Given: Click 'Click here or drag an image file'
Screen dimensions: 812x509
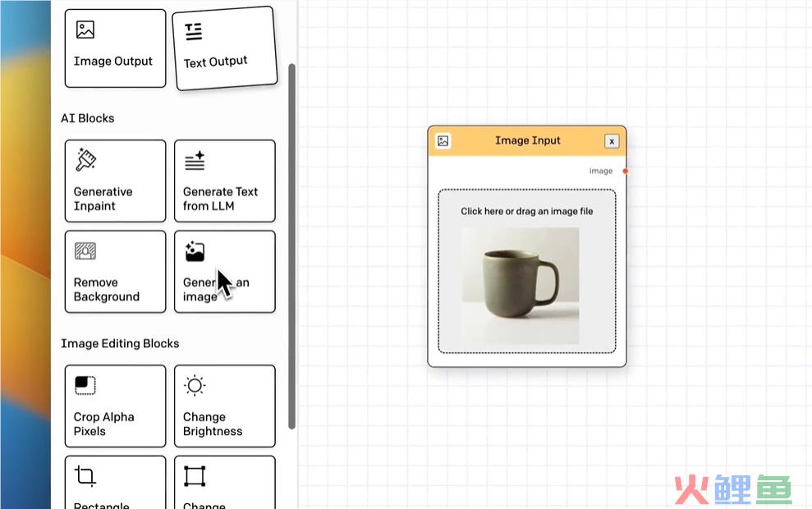Looking at the screenshot, I should [526, 211].
